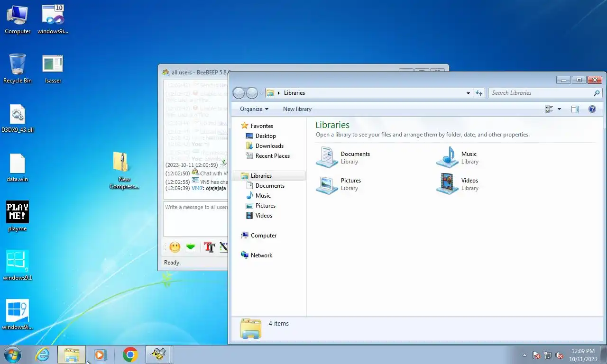607x364 pixels.
Task: Open the address bar history dropdown
Action: pos(468,93)
